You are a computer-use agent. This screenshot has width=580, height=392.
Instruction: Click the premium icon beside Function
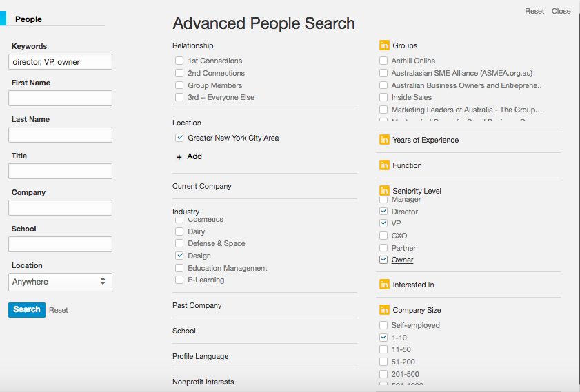coord(384,165)
